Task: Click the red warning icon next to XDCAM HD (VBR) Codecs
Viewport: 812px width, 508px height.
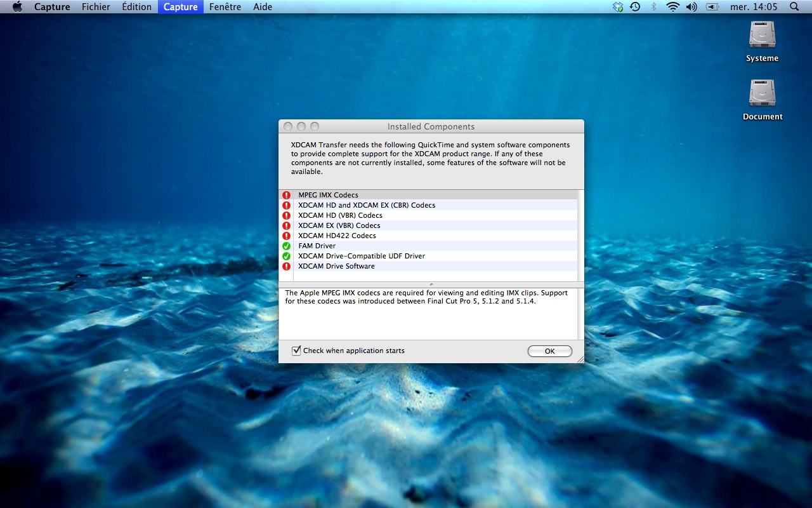Action: coord(286,215)
